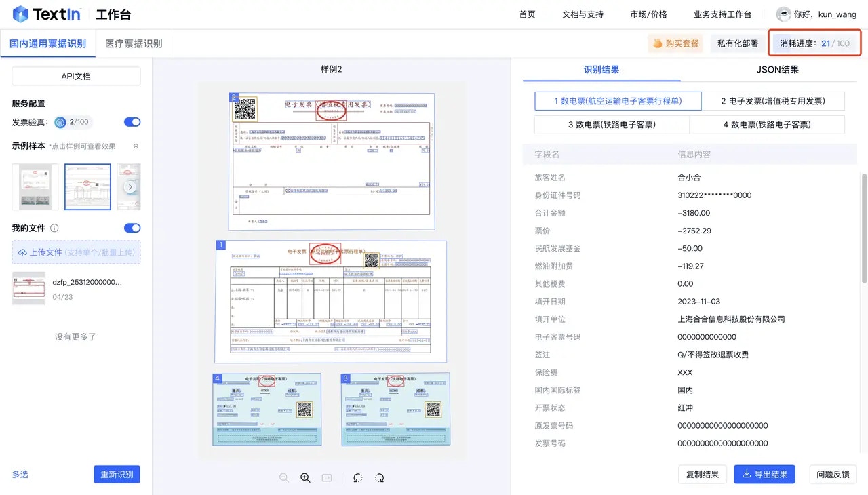This screenshot has height=495, width=868.
Task: Select region marker 1 on preview
Action: click(220, 245)
